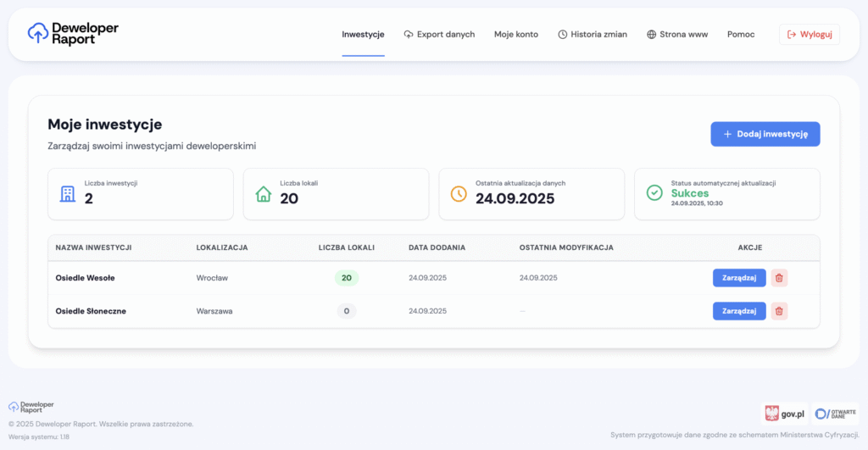Screen dimensions: 868x450
Task: Log out using the Wyloguj button
Action: click(x=809, y=35)
